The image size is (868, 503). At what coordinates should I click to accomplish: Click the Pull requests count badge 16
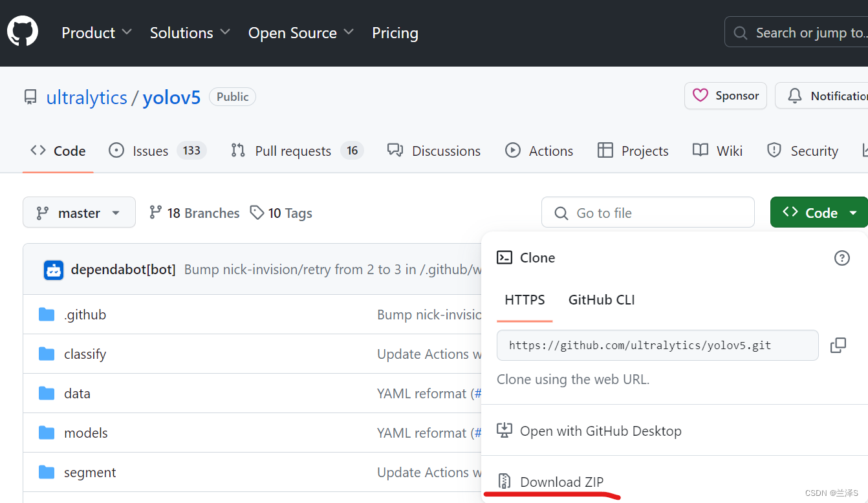tap(352, 151)
